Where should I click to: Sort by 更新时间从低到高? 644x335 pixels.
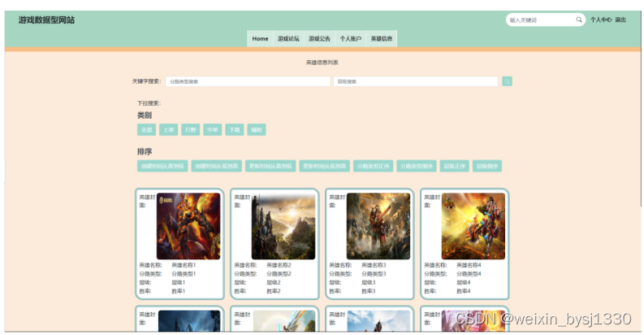(325, 166)
